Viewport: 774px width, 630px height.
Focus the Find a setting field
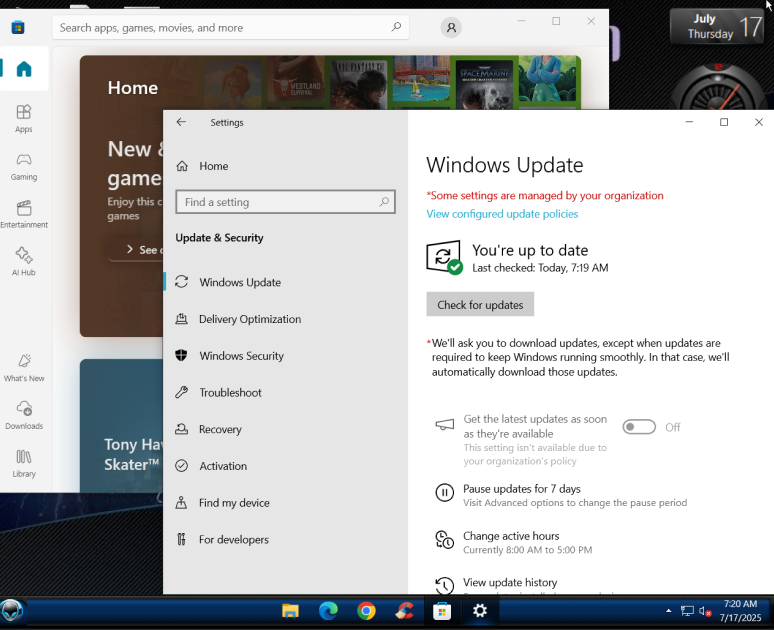[x=285, y=201]
